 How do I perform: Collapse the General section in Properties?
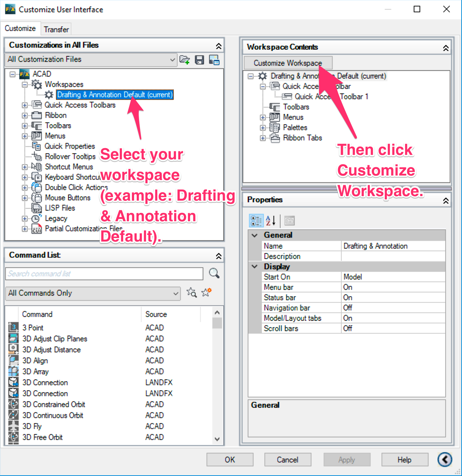point(254,235)
